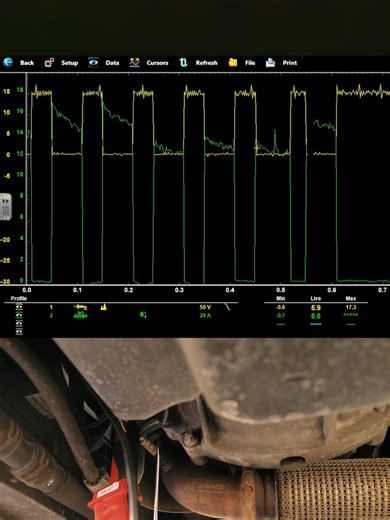Click the File folder icon
390x520 pixels.
[233, 62]
